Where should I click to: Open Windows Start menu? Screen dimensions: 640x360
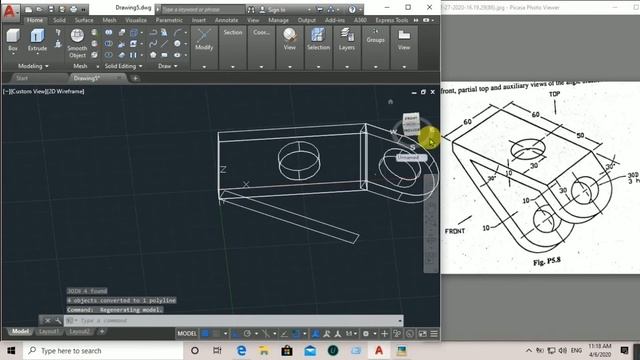point(11,351)
